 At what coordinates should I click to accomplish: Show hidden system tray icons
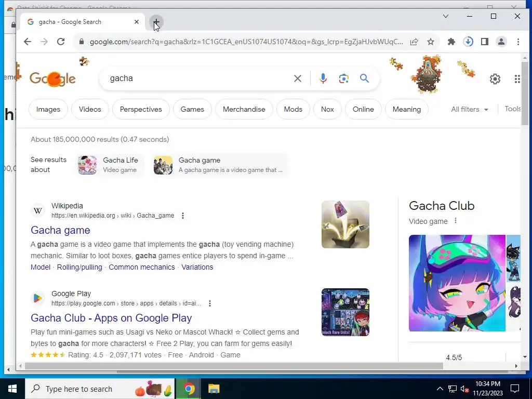[x=440, y=389]
